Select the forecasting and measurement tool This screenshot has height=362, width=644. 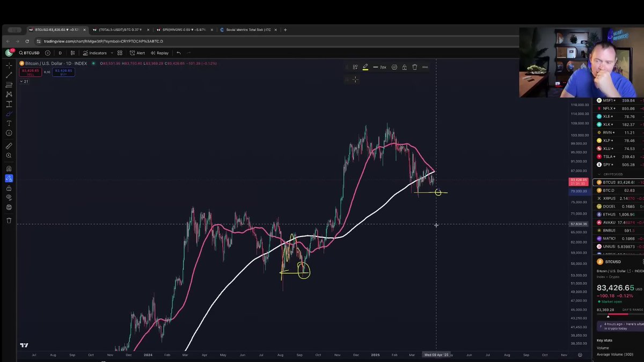(x=9, y=104)
